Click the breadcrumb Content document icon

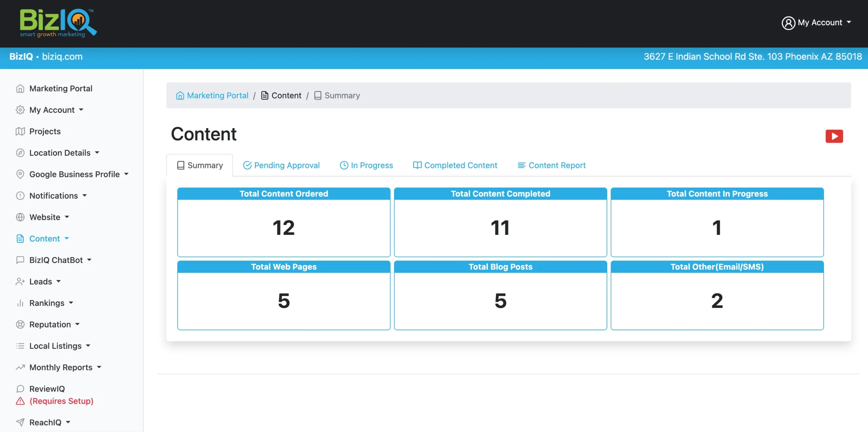264,95
